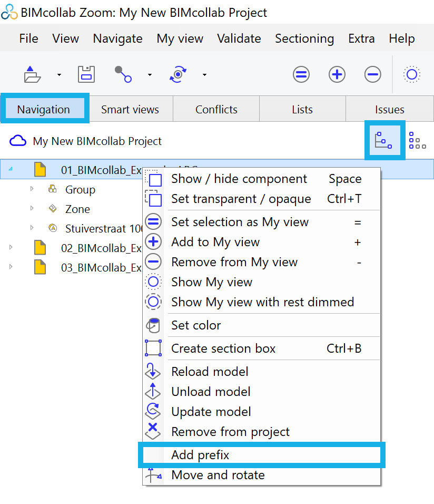Choose Set selection as My view entry
434x504 pixels.
coord(262,222)
